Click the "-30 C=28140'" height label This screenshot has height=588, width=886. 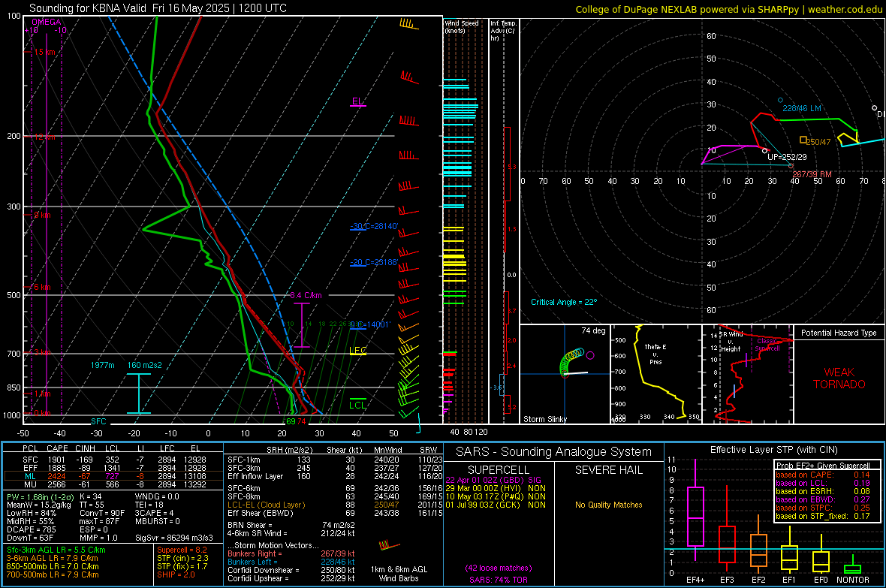click(374, 226)
